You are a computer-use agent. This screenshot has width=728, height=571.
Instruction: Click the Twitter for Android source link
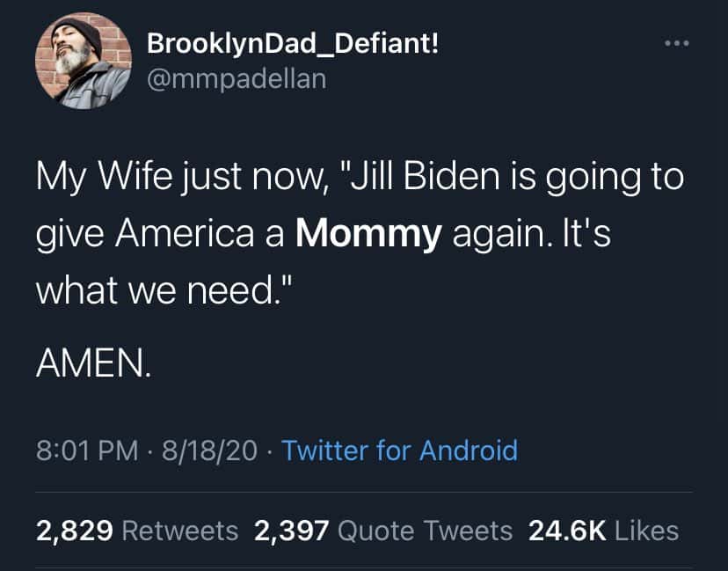400,450
